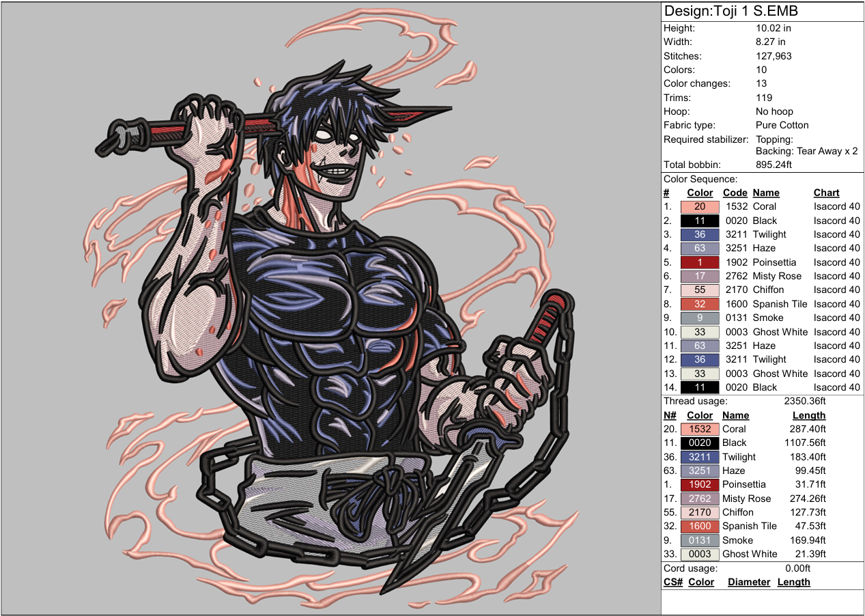Screen dimensions: 865x616
Task: Click the Black swatch in sequence row 14
Action: pyautogui.click(x=700, y=387)
